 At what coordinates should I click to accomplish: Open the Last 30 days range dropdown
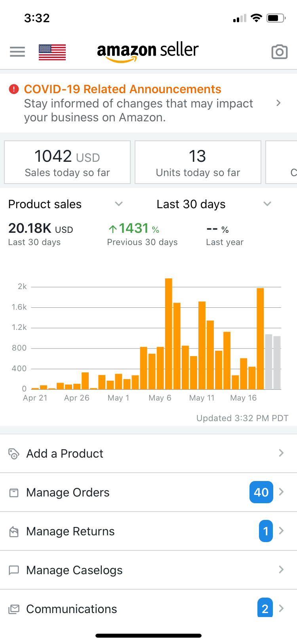click(x=267, y=204)
